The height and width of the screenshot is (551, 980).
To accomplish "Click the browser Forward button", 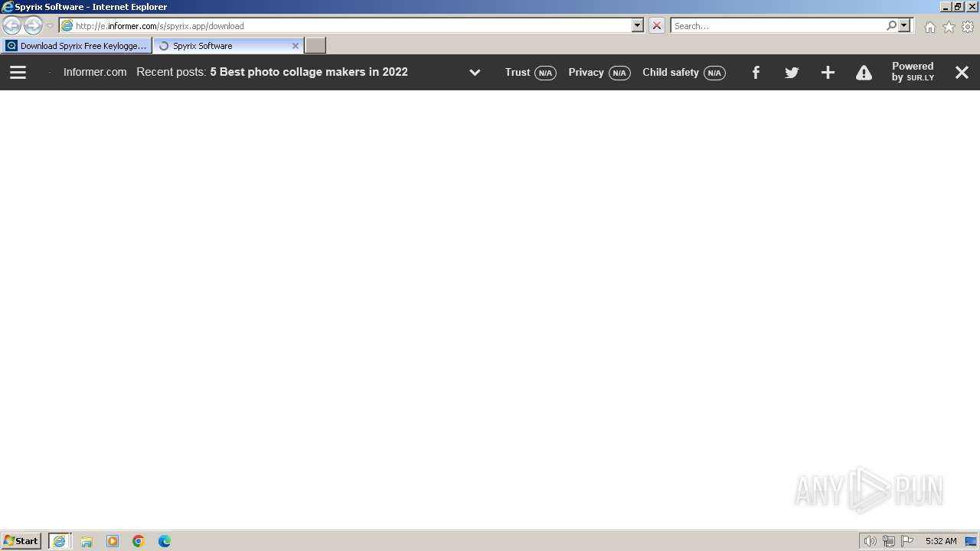I will click(x=33, y=25).
